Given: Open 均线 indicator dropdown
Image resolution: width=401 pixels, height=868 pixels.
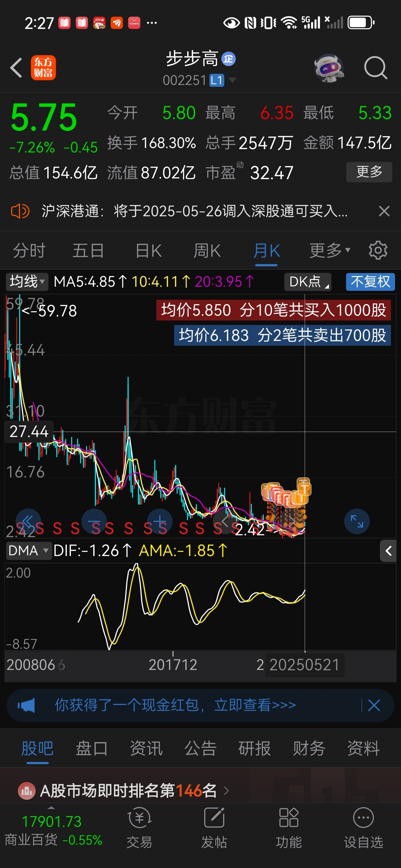Looking at the screenshot, I should pyautogui.click(x=26, y=282).
